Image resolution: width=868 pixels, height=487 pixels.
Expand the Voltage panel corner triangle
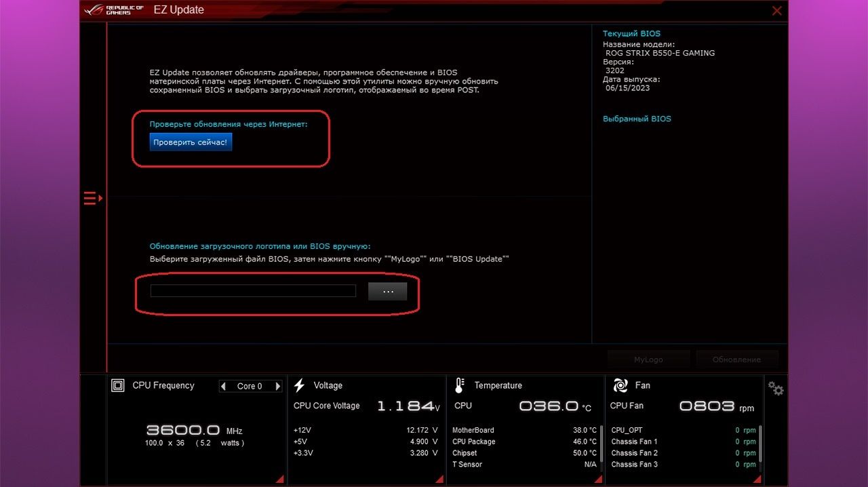tap(439, 479)
